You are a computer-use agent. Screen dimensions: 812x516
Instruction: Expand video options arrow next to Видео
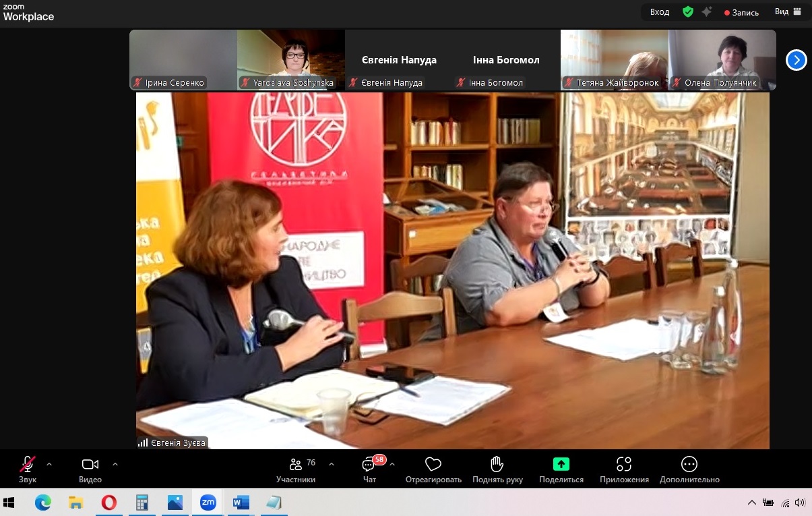pyautogui.click(x=115, y=464)
